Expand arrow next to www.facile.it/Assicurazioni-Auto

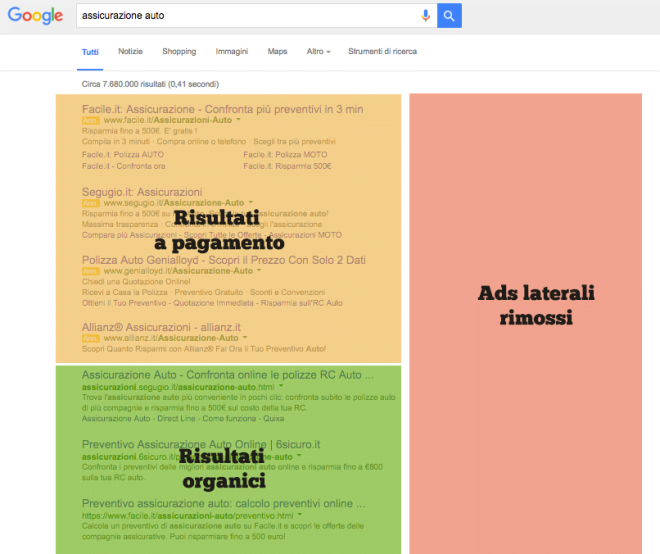[239, 120]
